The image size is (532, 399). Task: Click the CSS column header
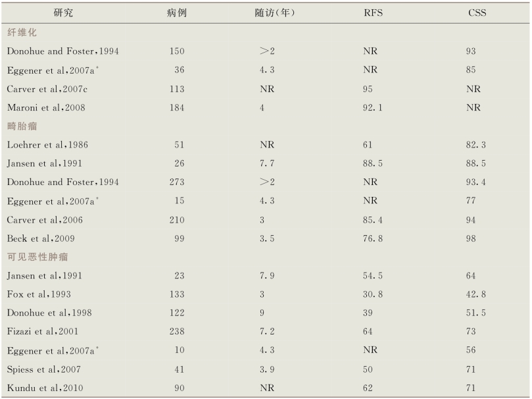pos(477,13)
